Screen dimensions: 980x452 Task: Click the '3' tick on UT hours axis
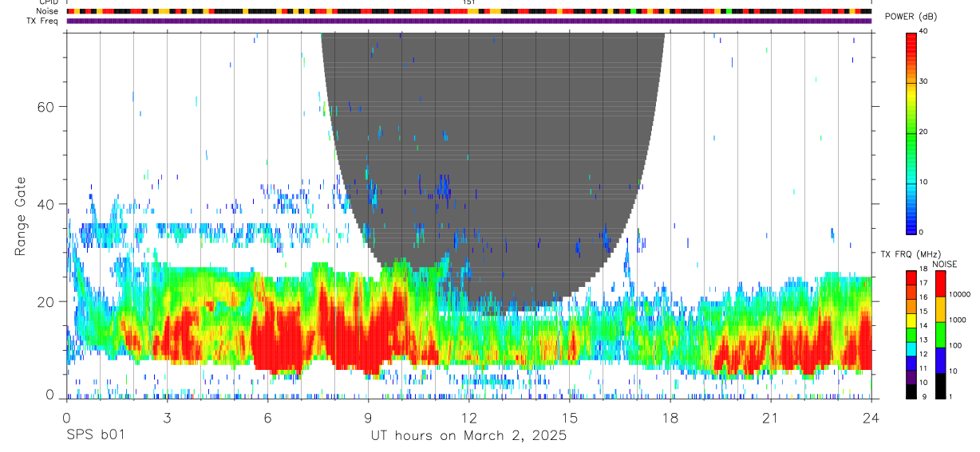(x=167, y=417)
